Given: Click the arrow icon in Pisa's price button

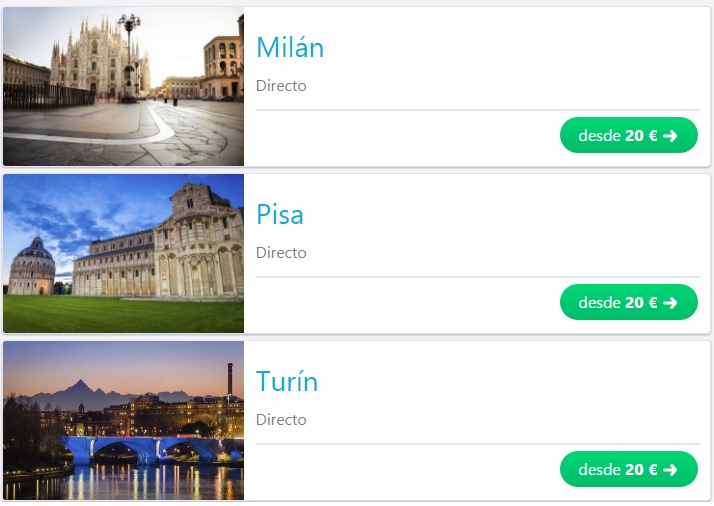Looking at the screenshot, I should coord(670,303).
